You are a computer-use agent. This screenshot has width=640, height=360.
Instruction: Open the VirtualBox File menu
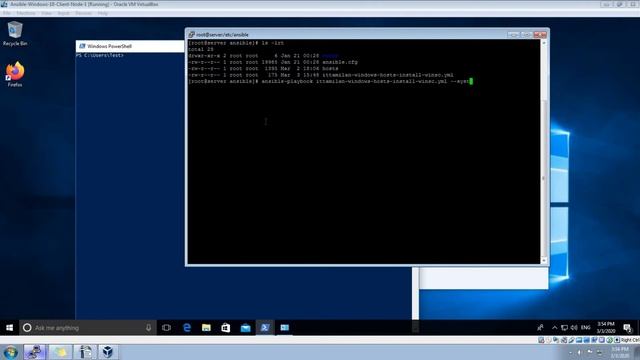coord(7,13)
